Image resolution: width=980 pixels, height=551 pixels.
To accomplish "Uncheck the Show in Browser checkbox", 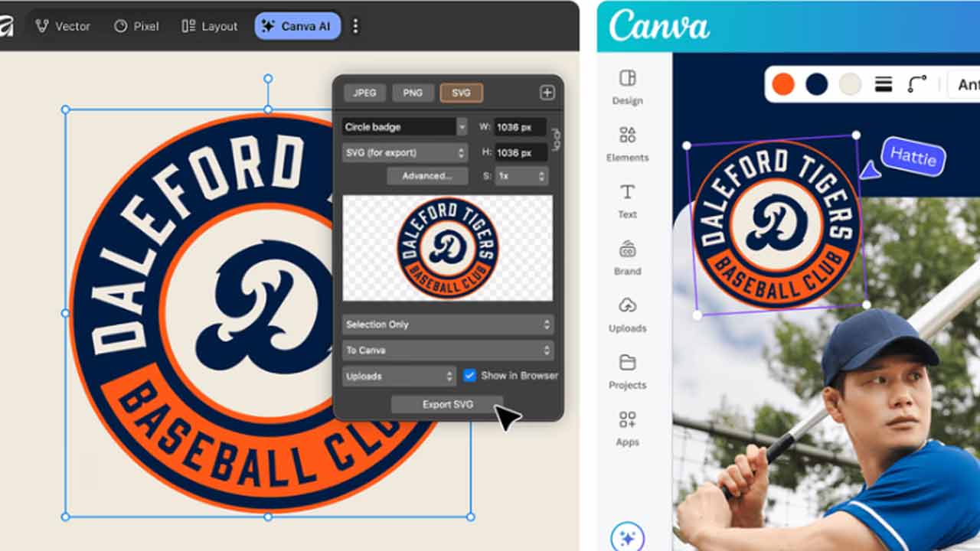I will [469, 376].
